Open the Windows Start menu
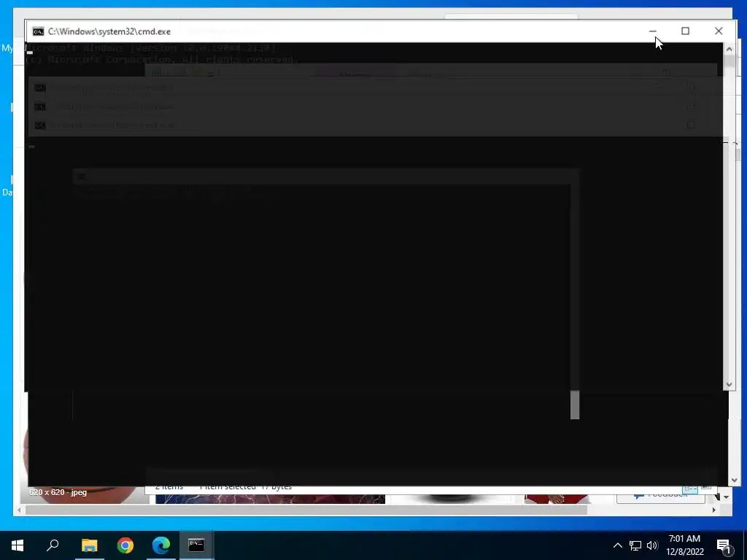 [x=18, y=545]
